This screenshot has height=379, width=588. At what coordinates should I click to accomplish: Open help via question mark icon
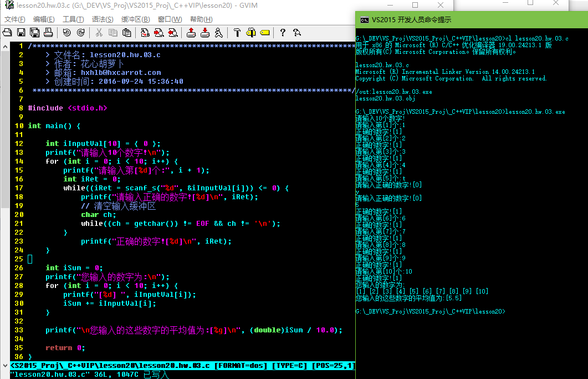pyautogui.click(x=283, y=33)
